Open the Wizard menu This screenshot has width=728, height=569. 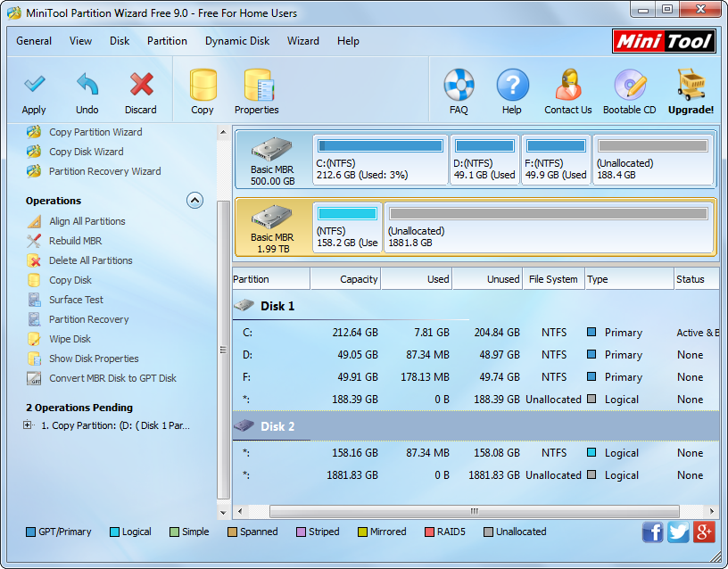pos(303,41)
